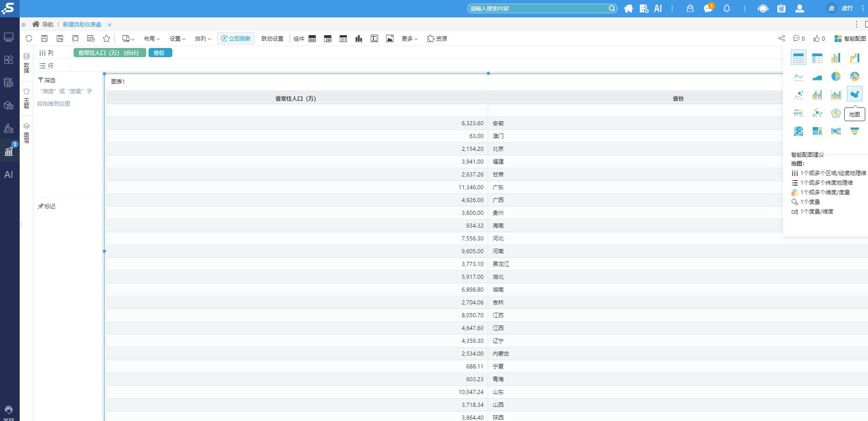
Task: Select the funnel chart icon
Action: tap(854, 131)
